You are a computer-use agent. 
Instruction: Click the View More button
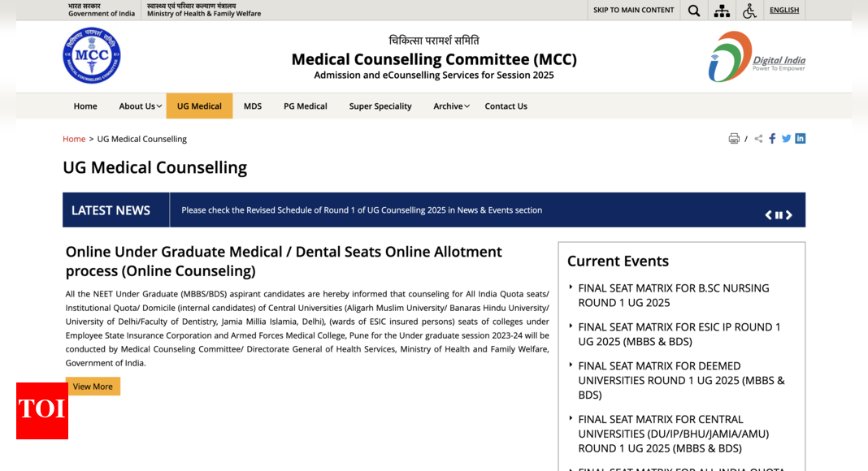(x=93, y=387)
